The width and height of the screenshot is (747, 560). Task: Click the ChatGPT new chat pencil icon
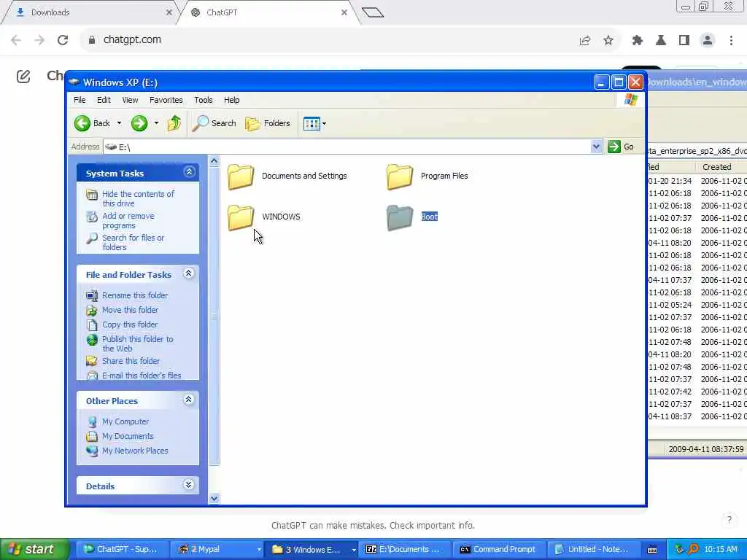click(x=23, y=76)
